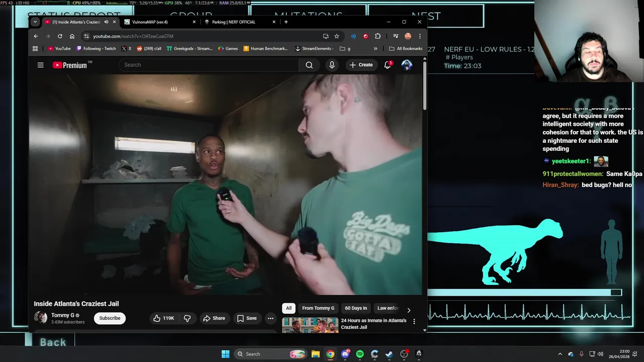Image resolution: width=644 pixels, height=362 pixels.
Task: Open Discord from the taskbar
Action: click(345, 354)
